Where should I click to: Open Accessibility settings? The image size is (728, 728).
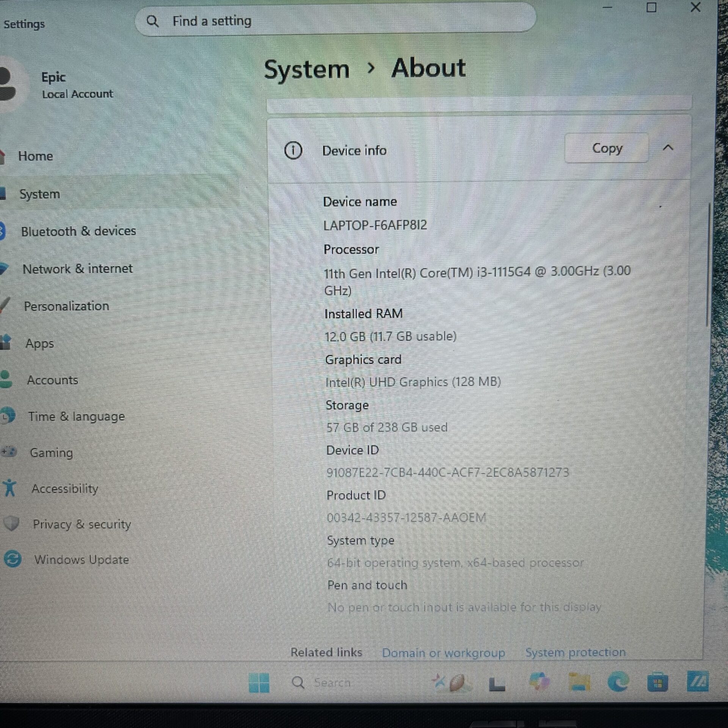pyautogui.click(x=65, y=488)
